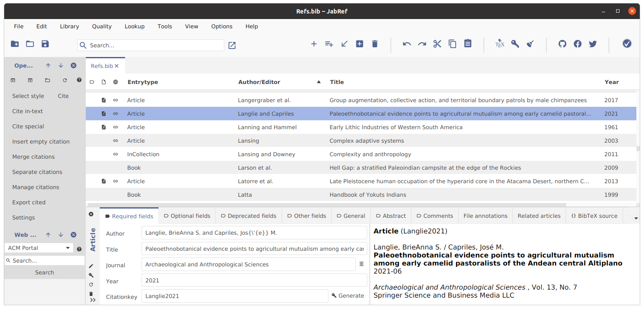Open global search results in new window
The width and height of the screenshot is (644, 309).
click(232, 46)
